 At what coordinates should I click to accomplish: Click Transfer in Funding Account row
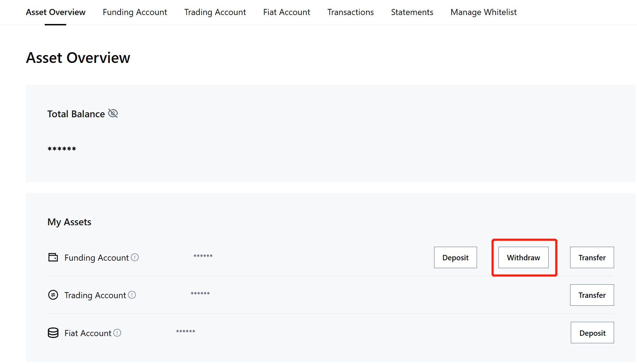pyautogui.click(x=592, y=257)
